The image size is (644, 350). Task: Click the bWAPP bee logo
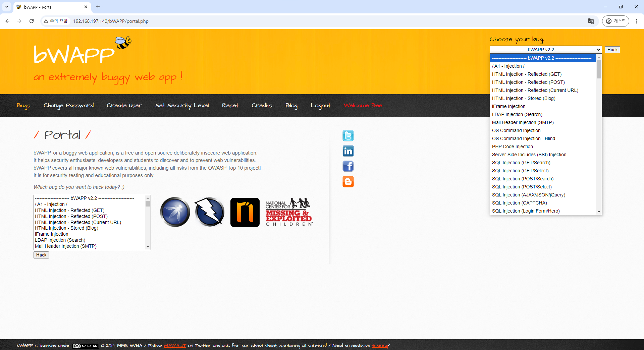tap(123, 43)
